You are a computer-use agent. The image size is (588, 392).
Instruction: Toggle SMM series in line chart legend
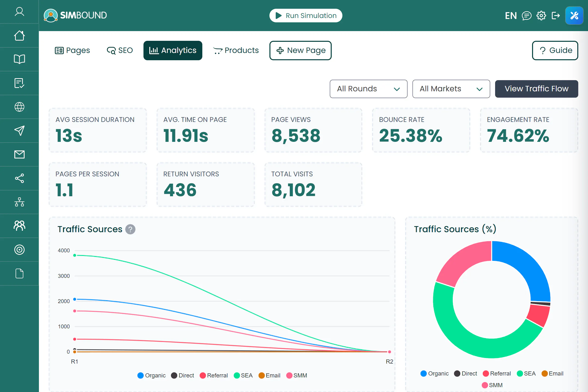[297, 375]
